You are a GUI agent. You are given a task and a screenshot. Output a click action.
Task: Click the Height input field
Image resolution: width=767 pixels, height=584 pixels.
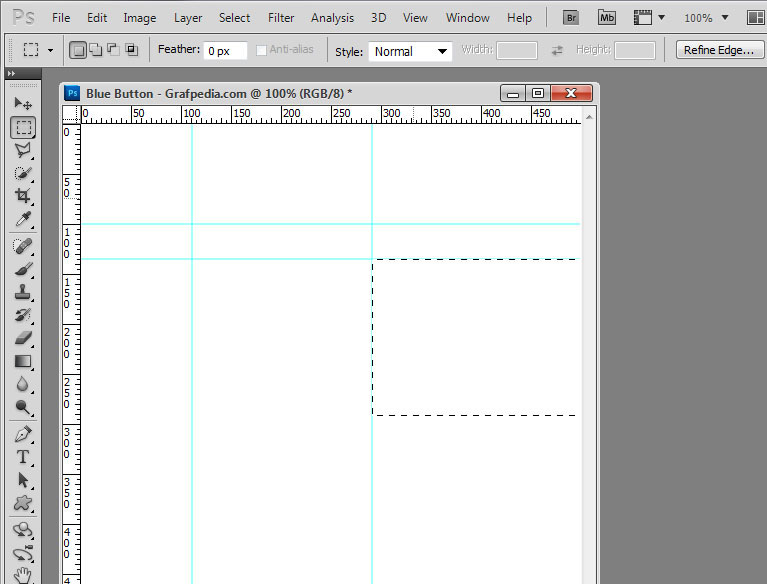coord(634,50)
